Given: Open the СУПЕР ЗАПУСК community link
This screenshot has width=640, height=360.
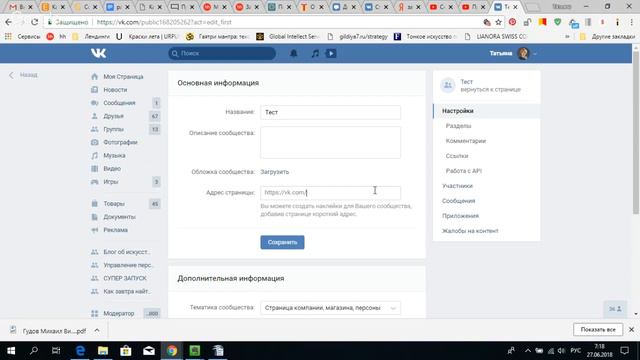Looking at the screenshot, I should 125,278.
